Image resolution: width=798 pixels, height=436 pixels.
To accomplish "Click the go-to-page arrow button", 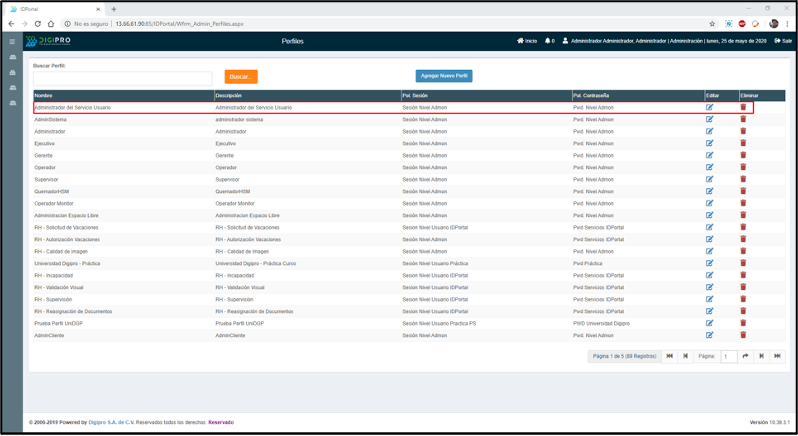I will pyautogui.click(x=745, y=356).
